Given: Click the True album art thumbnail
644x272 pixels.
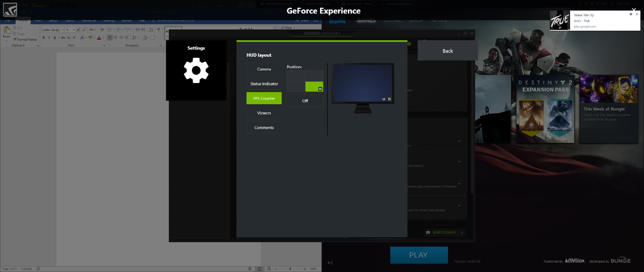Looking at the screenshot, I should point(560,21).
